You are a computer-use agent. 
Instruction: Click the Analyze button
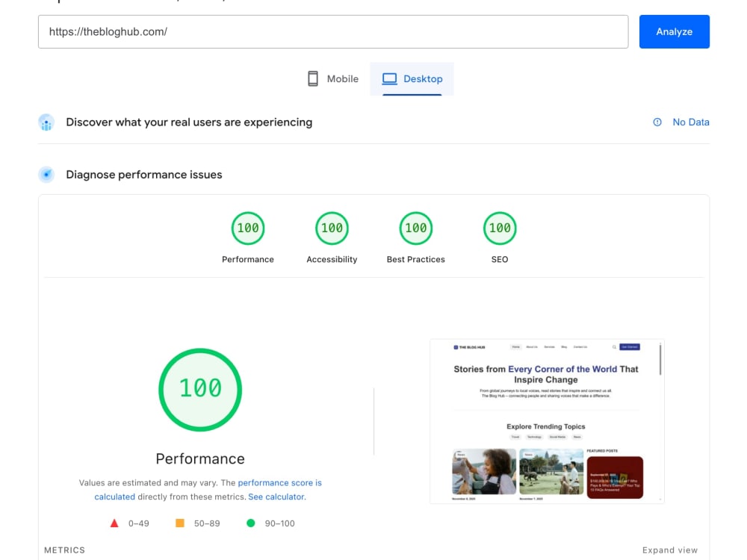coord(674,31)
